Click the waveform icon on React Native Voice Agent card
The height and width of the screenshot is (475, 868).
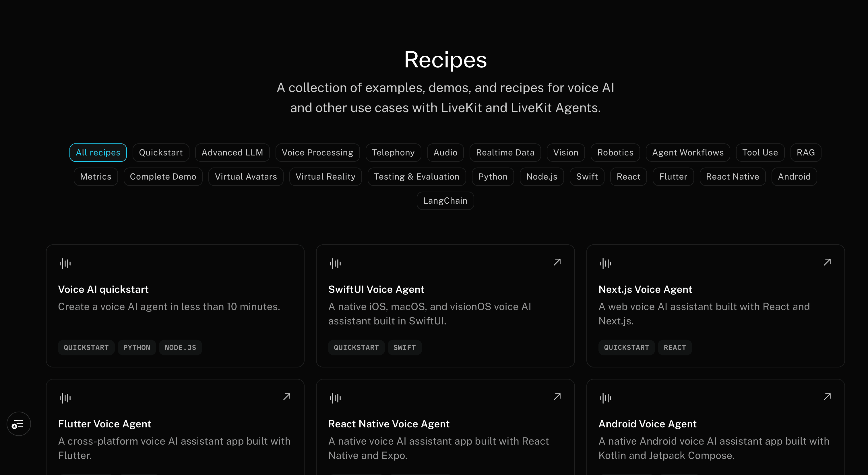pyautogui.click(x=335, y=398)
